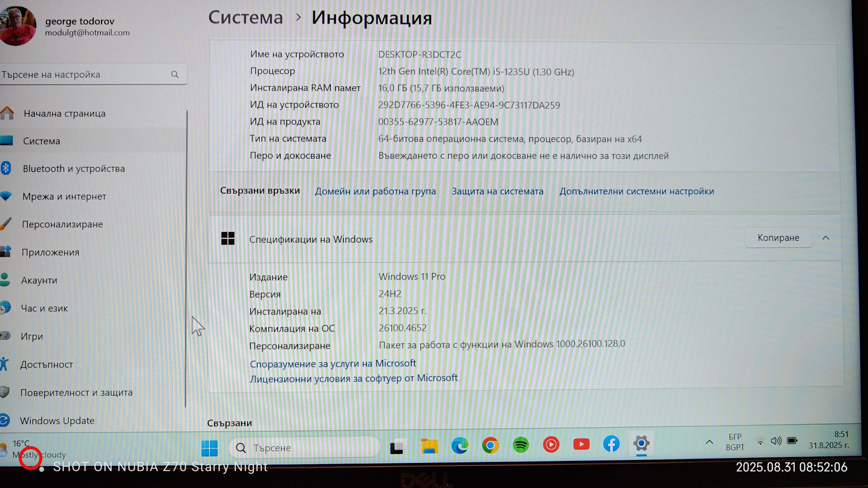The image size is (868, 488).
Task: Click the Windows logo beside Спецификации на Windows
Action: point(228,238)
